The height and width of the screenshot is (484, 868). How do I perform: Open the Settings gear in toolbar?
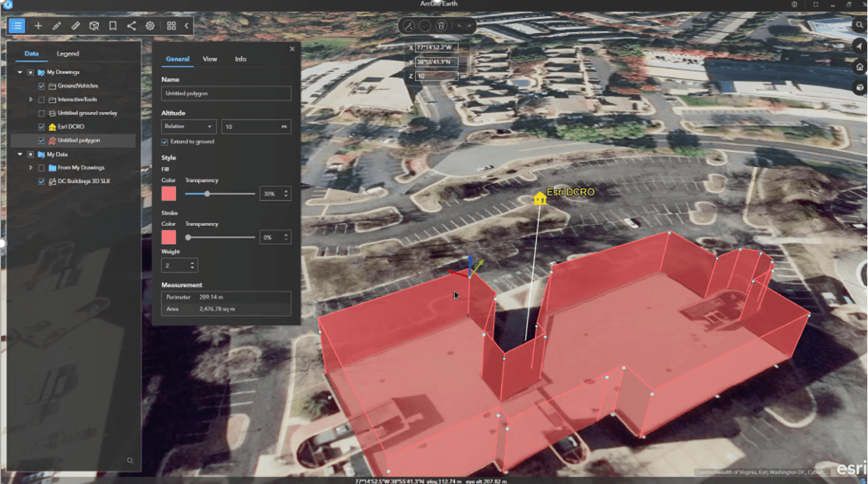tap(150, 26)
